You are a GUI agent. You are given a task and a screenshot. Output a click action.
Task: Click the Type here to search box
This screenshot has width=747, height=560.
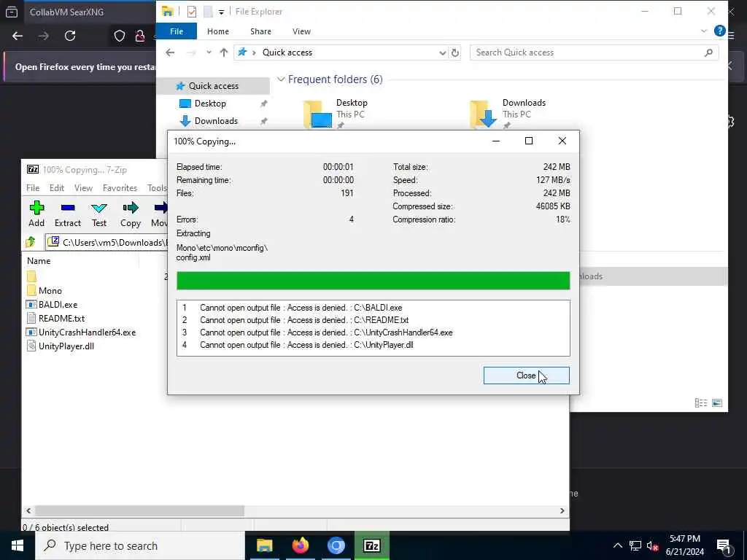point(140,545)
